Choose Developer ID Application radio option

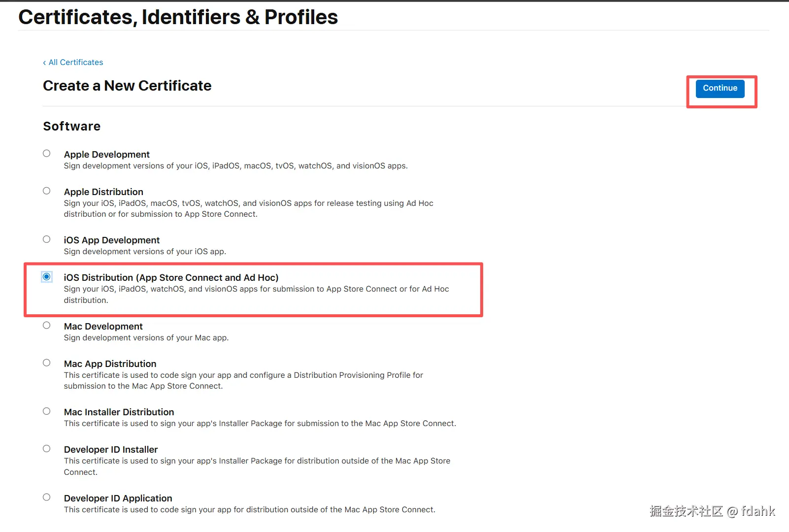(46, 497)
